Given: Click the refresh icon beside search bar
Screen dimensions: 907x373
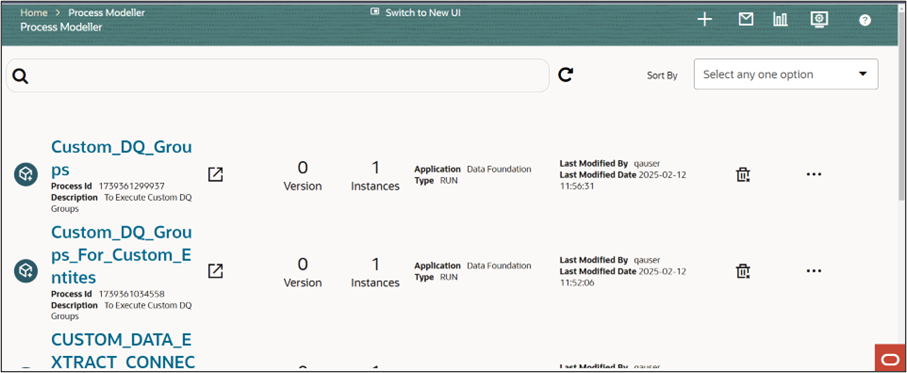Looking at the screenshot, I should click(x=566, y=75).
